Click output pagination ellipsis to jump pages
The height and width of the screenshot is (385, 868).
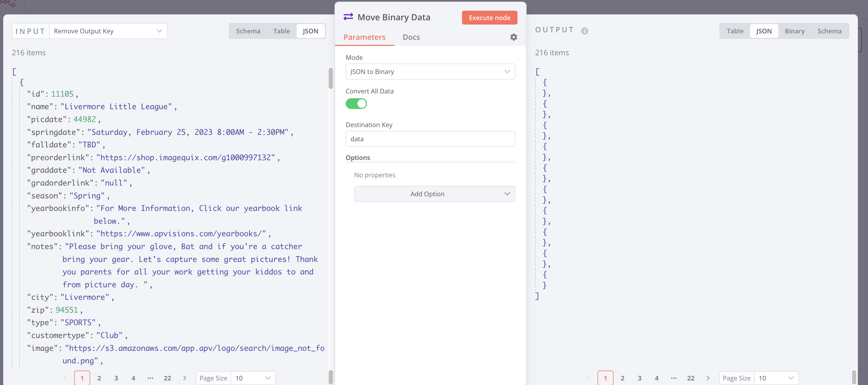(674, 378)
